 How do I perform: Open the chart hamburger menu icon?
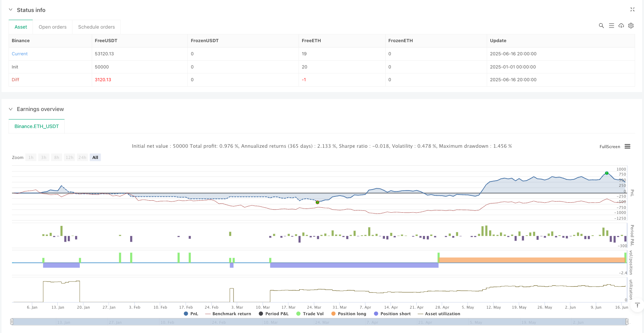point(627,147)
